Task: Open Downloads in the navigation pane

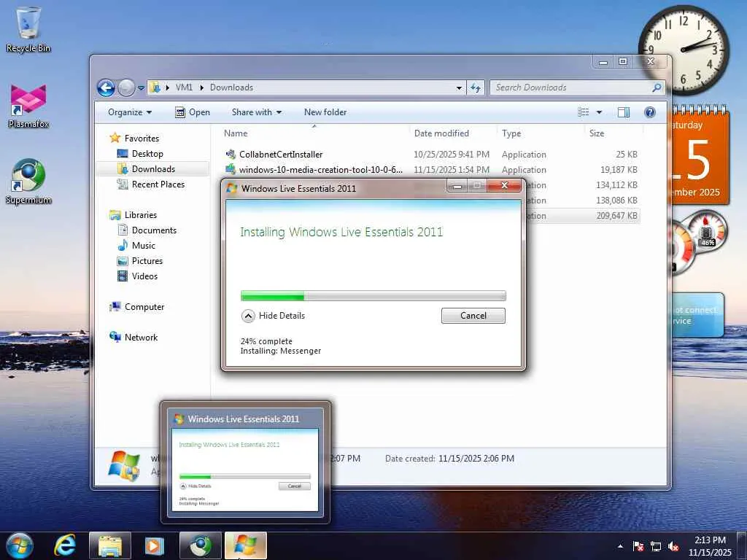Action: (x=153, y=169)
